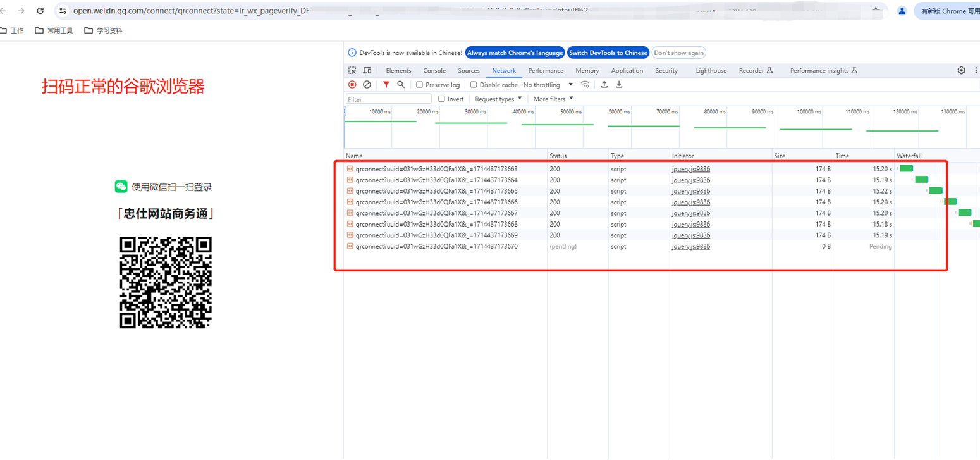Toggle the red filter funnel icon
The width and height of the screenshot is (980, 460).
coord(386,85)
